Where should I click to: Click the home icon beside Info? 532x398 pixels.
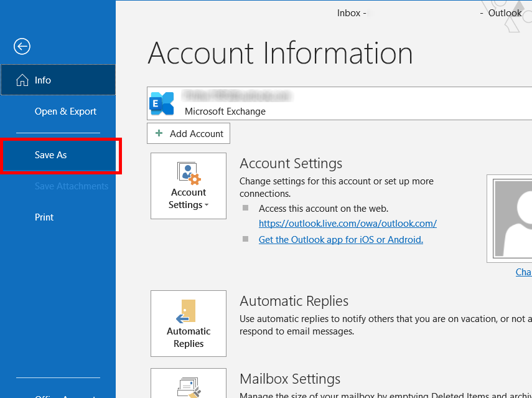pos(22,80)
